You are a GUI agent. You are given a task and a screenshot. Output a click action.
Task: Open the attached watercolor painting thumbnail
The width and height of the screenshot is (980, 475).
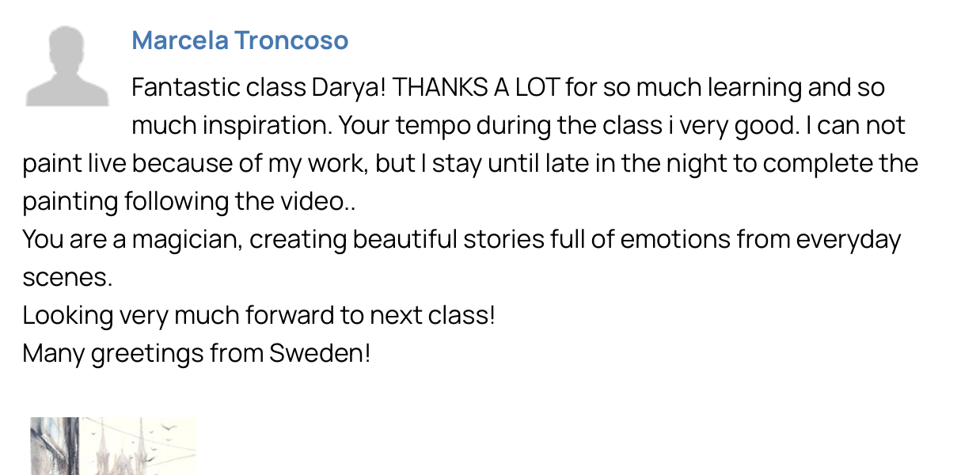tap(113, 446)
